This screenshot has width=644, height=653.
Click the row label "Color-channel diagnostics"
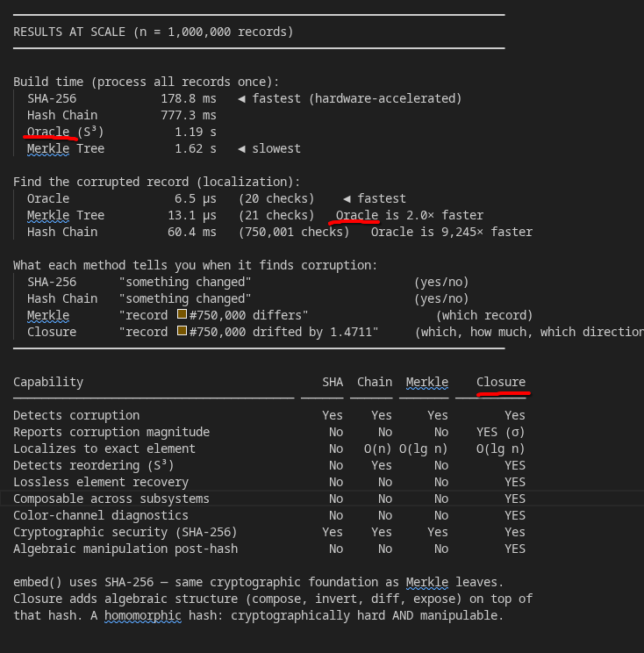[x=101, y=515]
